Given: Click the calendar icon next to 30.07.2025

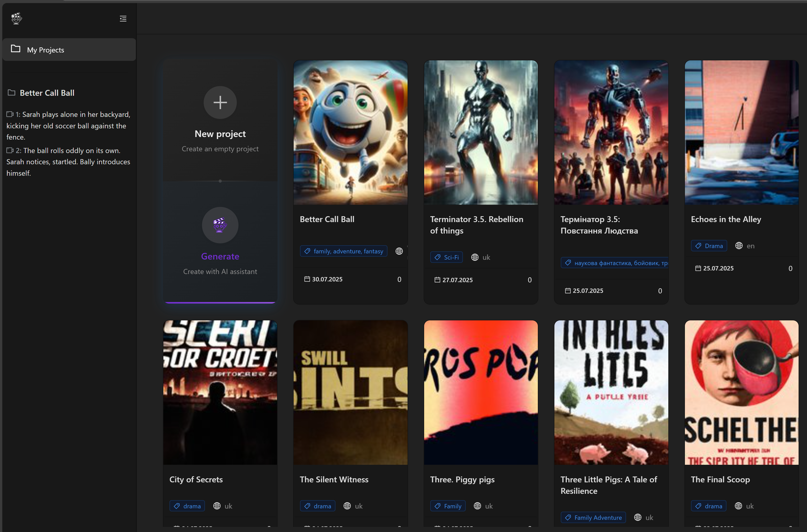Looking at the screenshot, I should coord(307,279).
